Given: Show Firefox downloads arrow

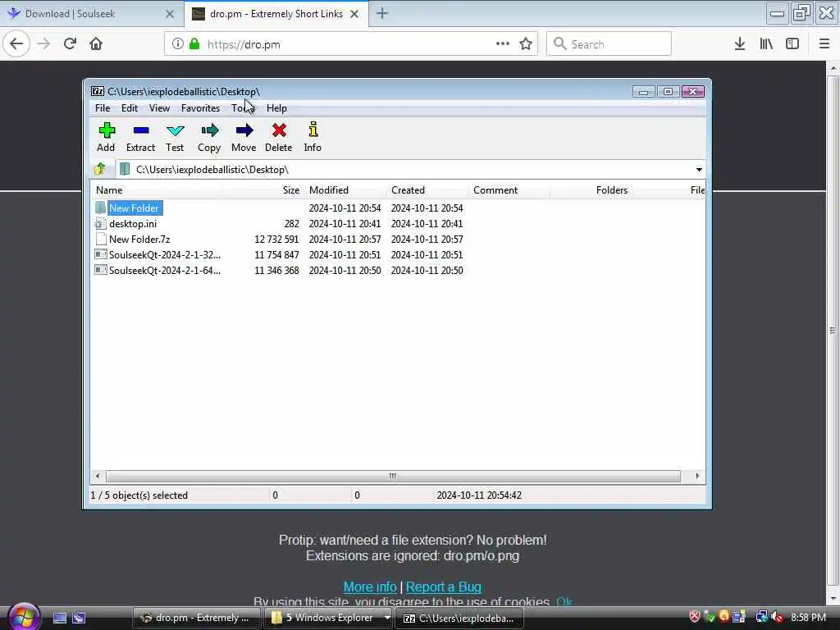Looking at the screenshot, I should click(740, 44).
